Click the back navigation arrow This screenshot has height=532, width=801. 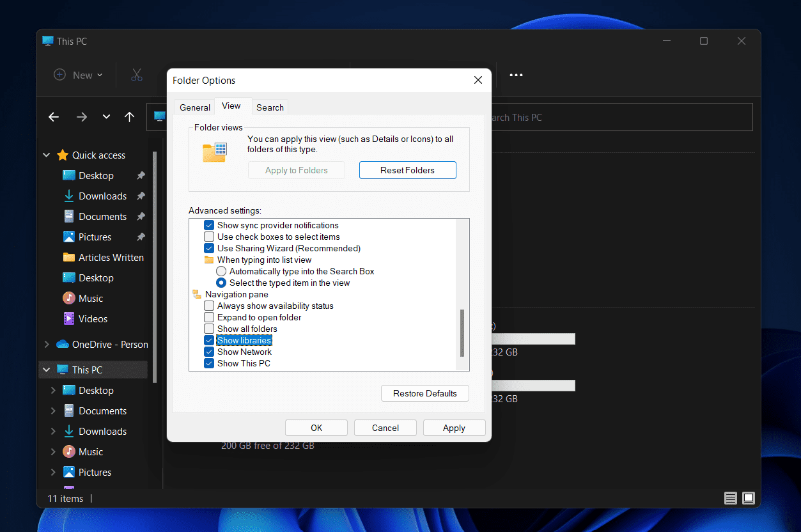[x=54, y=117]
